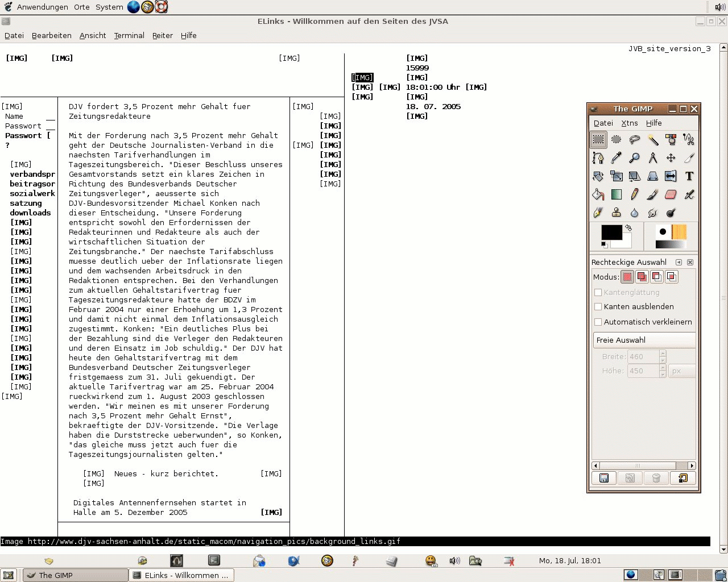Image resolution: width=728 pixels, height=582 pixels.
Task: Select the Crop knife tool
Action: (689, 157)
